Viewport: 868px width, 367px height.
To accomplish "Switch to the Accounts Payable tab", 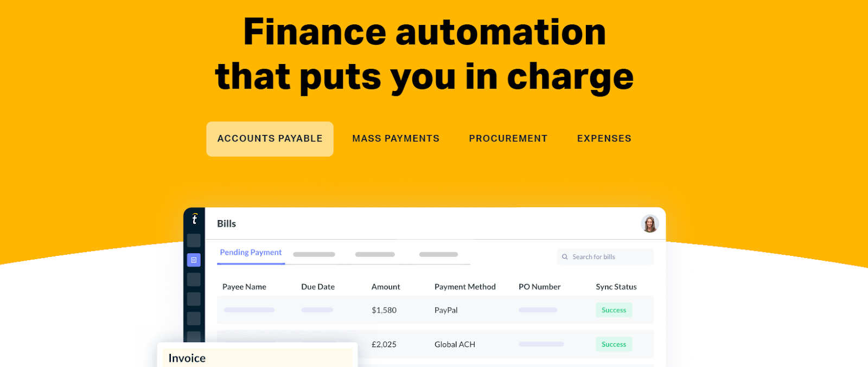I will click(x=270, y=139).
